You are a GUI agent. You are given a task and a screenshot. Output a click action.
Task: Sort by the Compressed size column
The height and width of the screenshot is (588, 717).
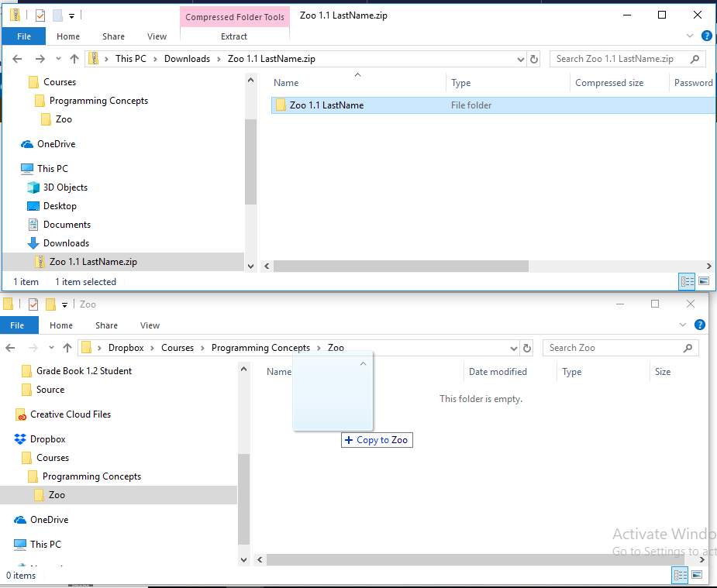click(609, 83)
